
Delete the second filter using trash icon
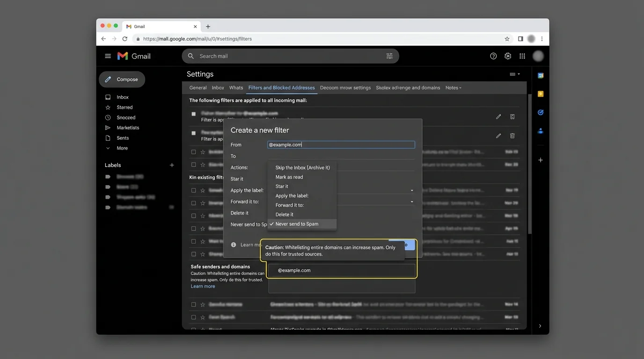pyautogui.click(x=512, y=136)
